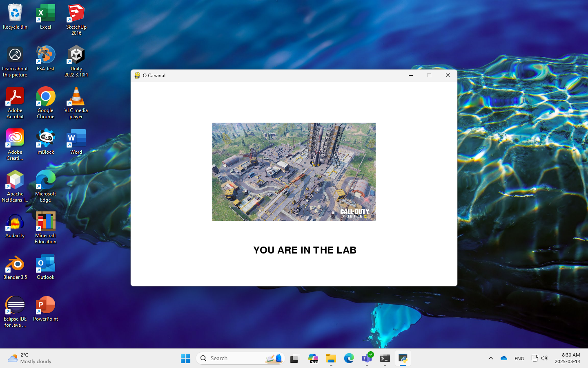Viewport: 588px width, 368px height.
Task: Click the YOU ARE IN THE LAB text
Action: pos(305,250)
